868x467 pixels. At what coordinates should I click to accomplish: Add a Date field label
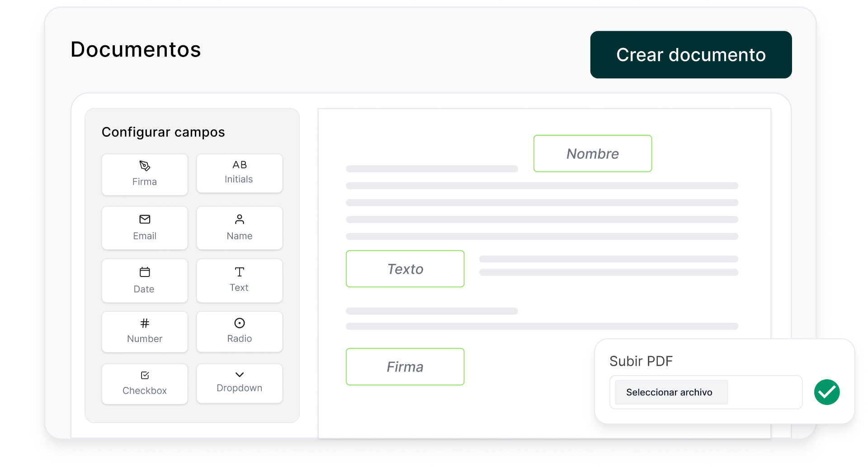tap(144, 289)
